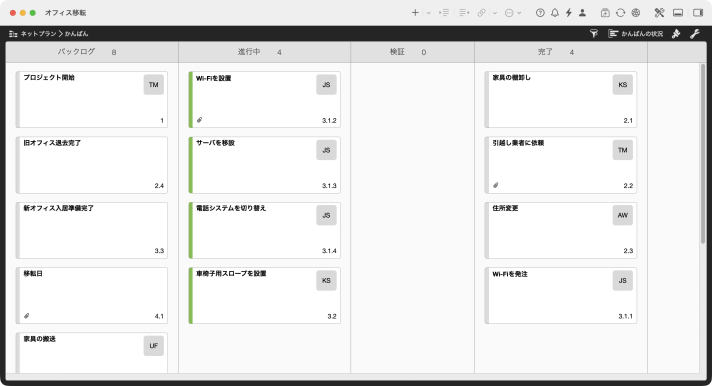The height and width of the screenshot is (386, 712).
Task: Click the UF badge on 家具の搬送
Action: (x=153, y=346)
